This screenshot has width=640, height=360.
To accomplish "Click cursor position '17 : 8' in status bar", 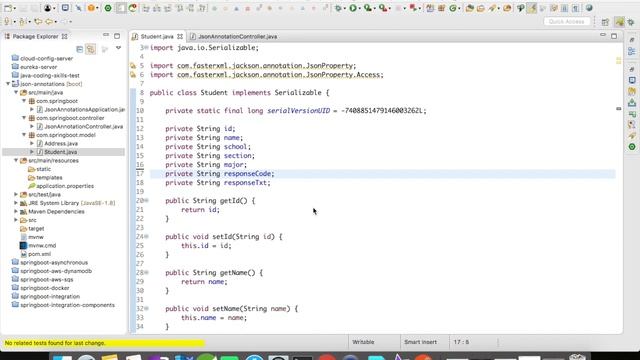I will pyautogui.click(x=461, y=342).
